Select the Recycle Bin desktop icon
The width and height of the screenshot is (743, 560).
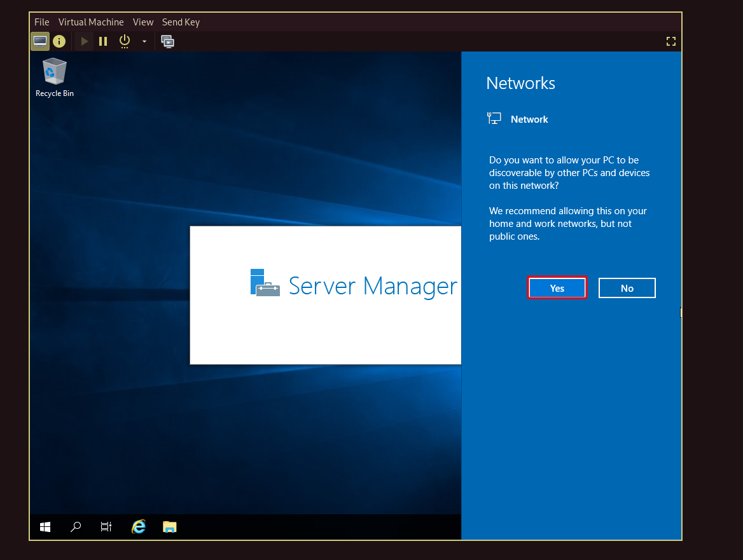point(55,78)
